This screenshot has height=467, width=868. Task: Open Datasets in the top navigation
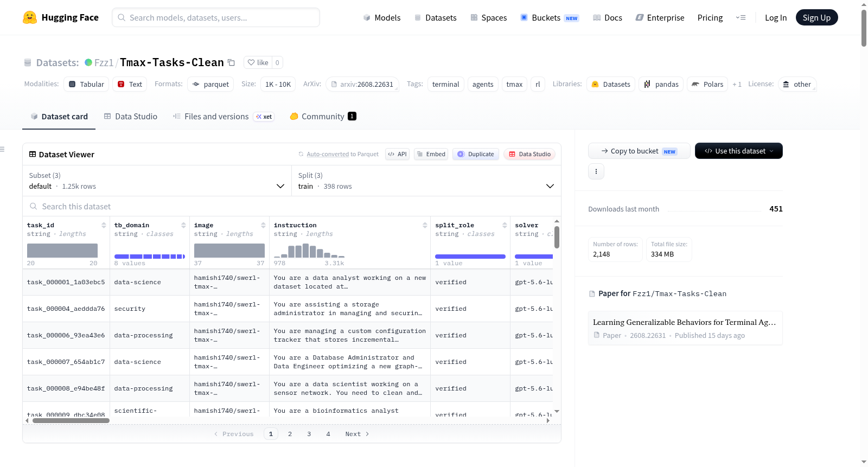click(x=435, y=17)
